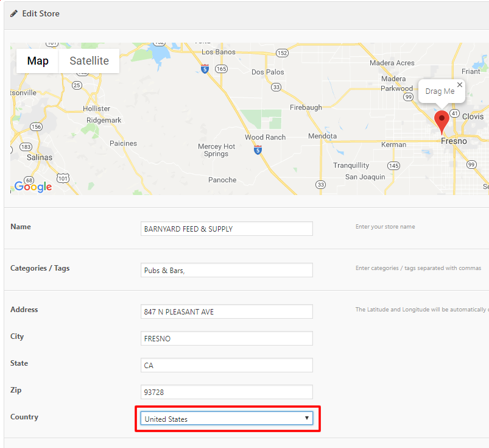Click the Zip field label
This screenshot has width=489, height=448.
pyautogui.click(x=16, y=390)
